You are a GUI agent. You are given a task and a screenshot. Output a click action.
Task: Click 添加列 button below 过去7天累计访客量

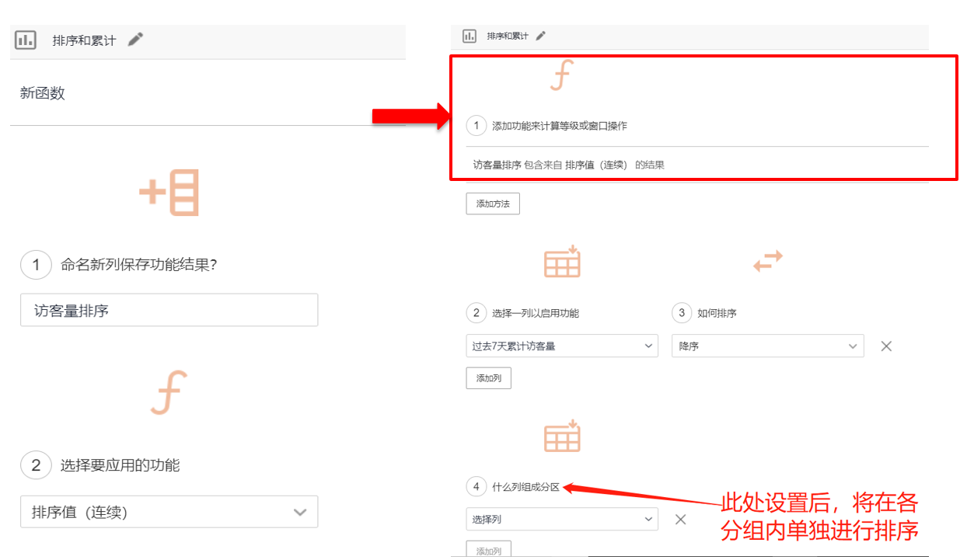point(489,378)
